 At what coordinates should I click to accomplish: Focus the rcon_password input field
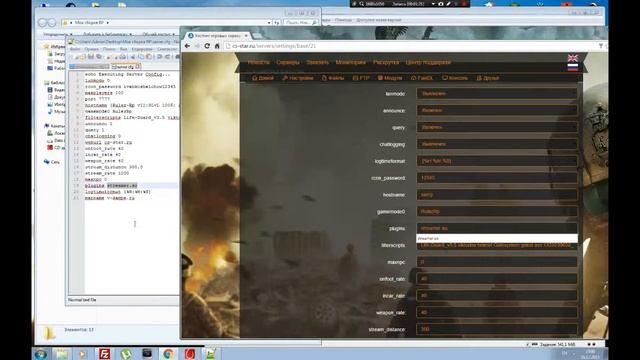pyautogui.click(x=497, y=178)
